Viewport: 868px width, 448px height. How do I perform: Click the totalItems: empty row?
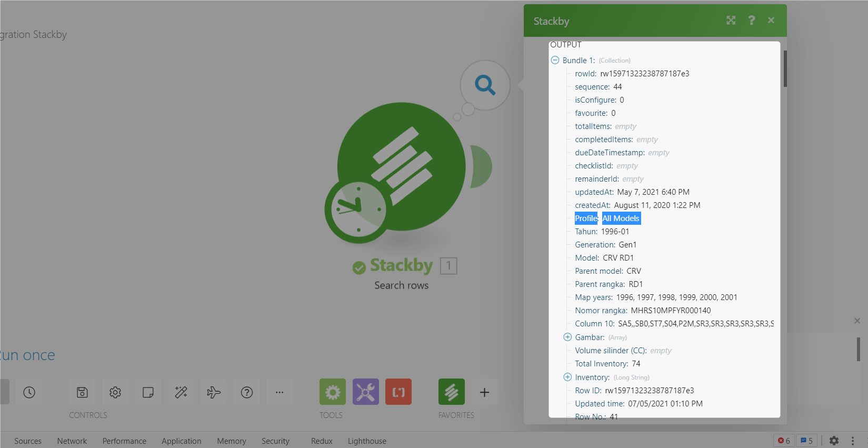click(605, 126)
